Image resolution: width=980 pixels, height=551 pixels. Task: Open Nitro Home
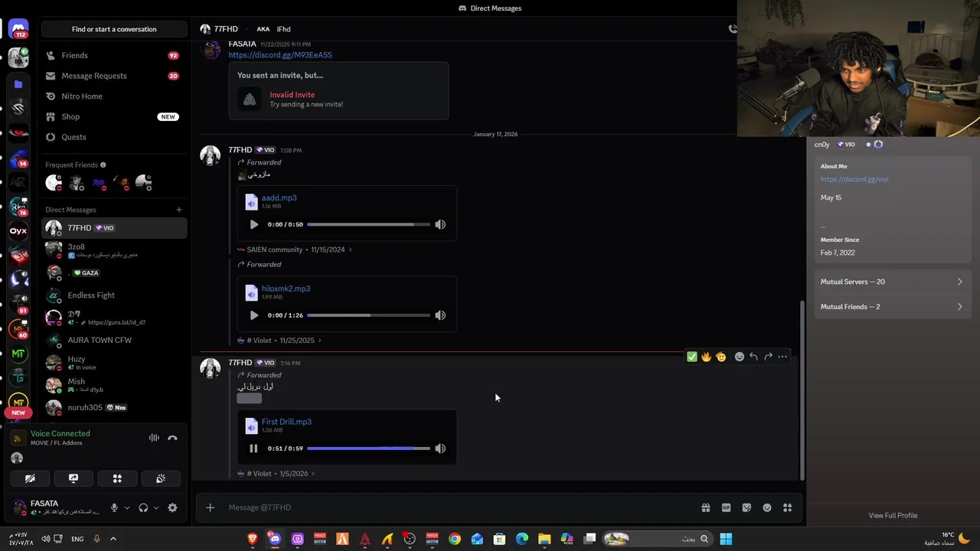(114, 96)
